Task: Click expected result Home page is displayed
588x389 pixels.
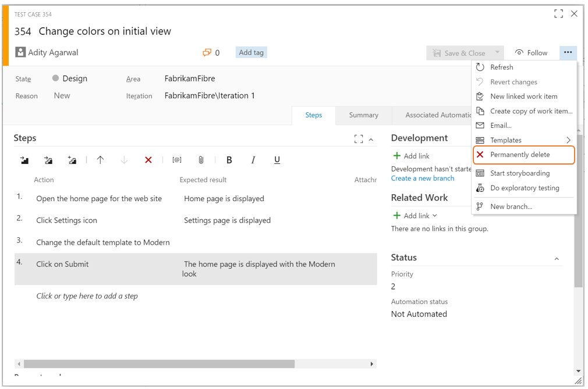Action: tap(224, 199)
